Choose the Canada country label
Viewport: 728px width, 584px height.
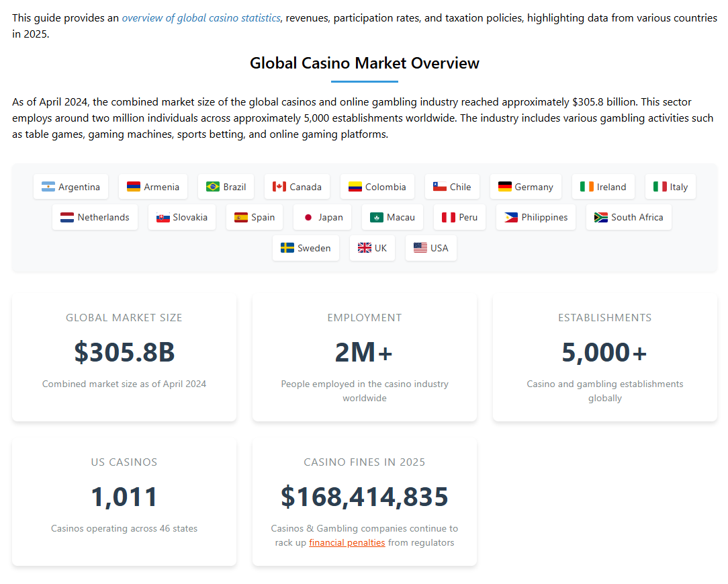306,187
